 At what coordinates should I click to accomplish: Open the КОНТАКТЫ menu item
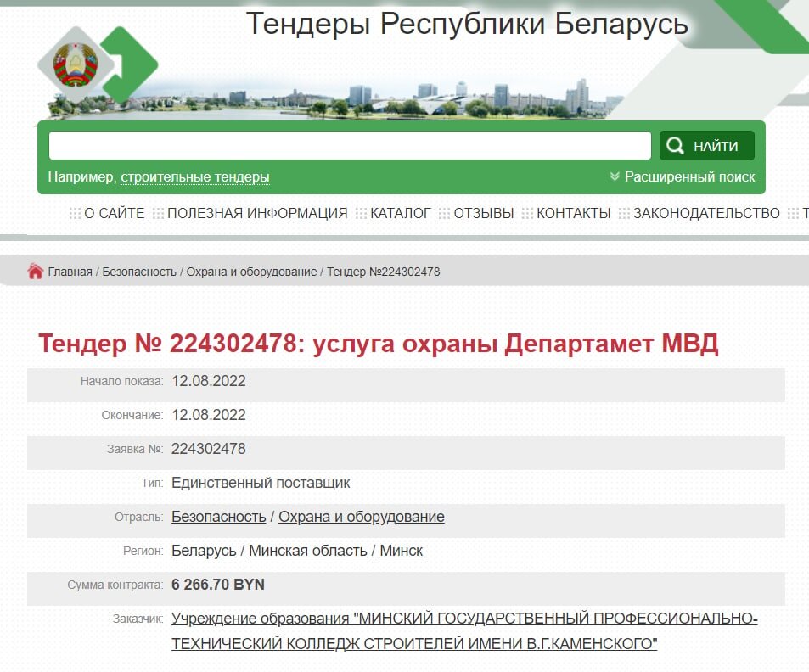pos(573,213)
